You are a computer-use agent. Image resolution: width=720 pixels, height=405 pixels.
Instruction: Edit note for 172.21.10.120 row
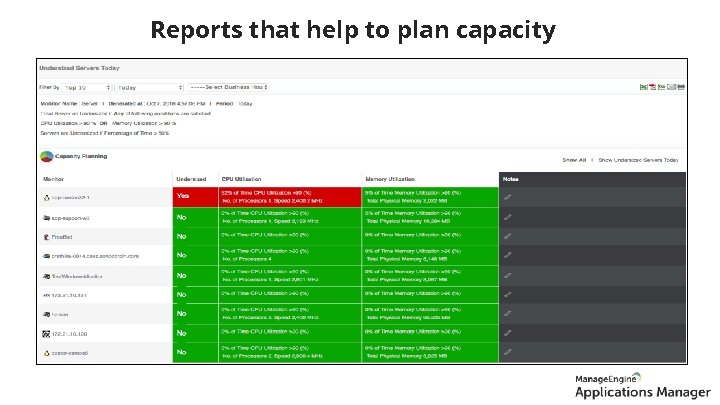point(507,333)
